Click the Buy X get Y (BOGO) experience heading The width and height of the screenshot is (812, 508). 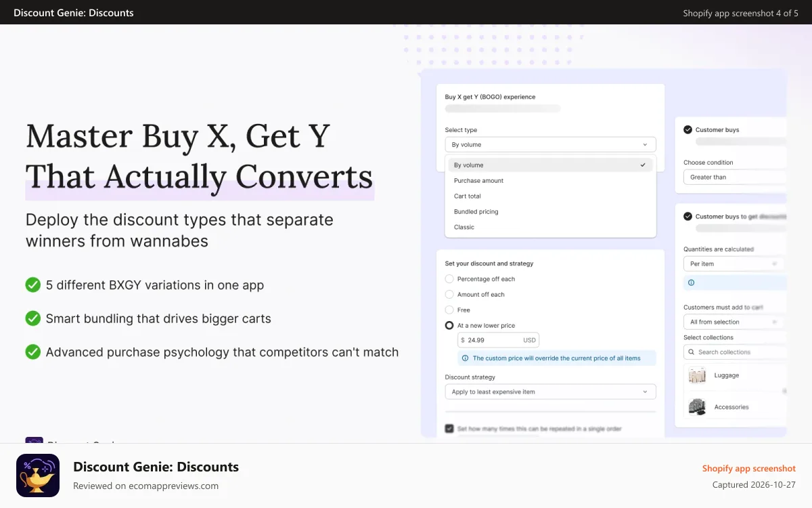(490, 97)
